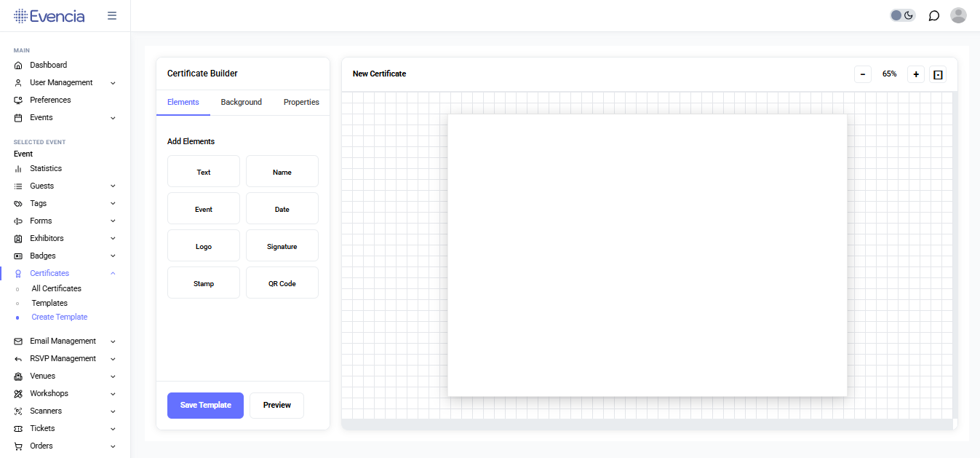Image resolution: width=980 pixels, height=458 pixels.
Task: Select the All Certificates item
Action: [56, 288]
